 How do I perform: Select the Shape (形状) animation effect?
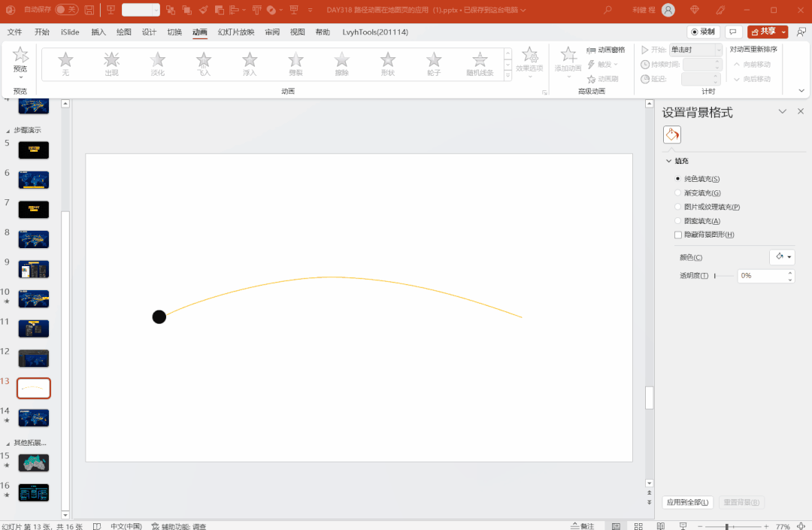pos(388,64)
